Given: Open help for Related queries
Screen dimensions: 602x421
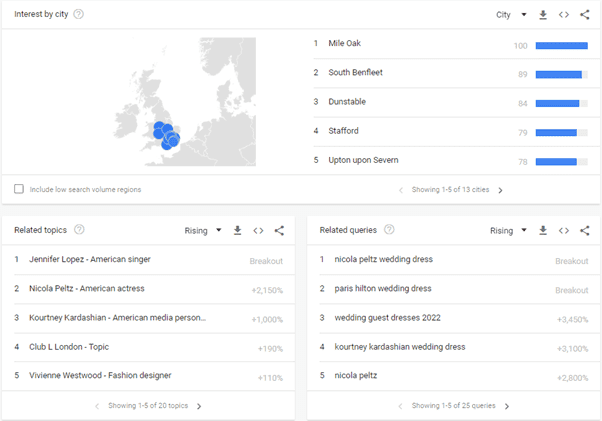Looking at the screenshot, I should click(x=389, y=229).
